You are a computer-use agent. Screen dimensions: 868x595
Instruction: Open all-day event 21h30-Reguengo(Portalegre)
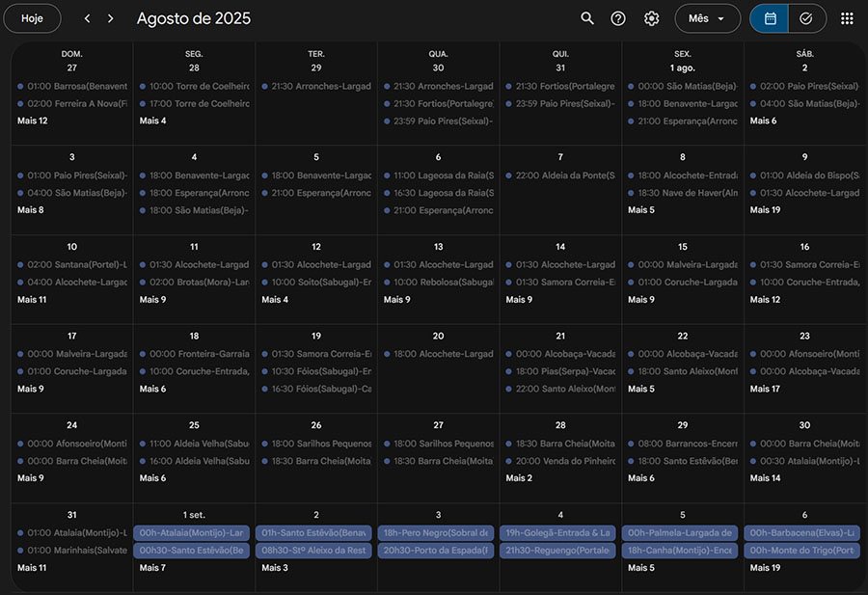point(557,551)
